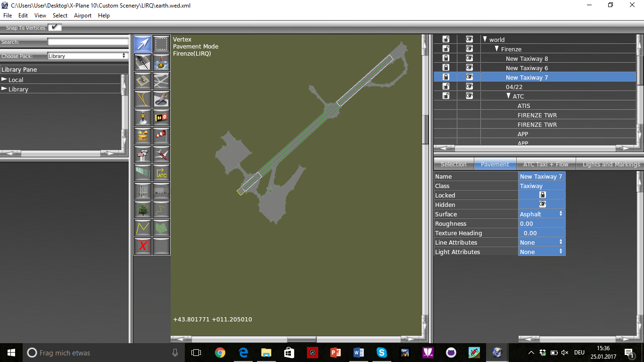Activate the ATC Taxi Routes tool

pyautogui.click(x=161, y=173)
